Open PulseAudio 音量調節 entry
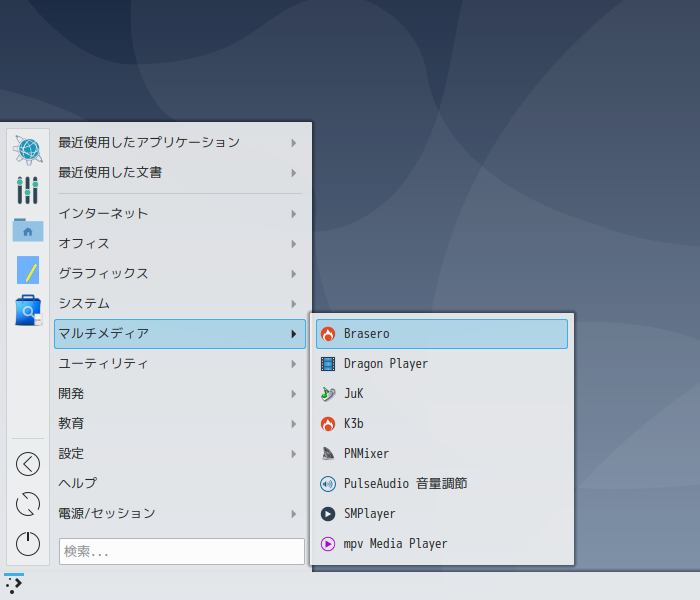The width and height of the screenshot is (700, 600). pos(442,484)
